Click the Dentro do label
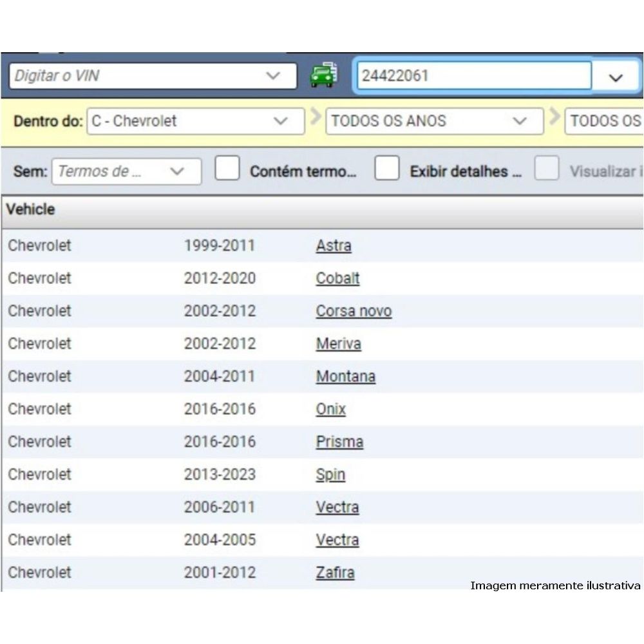 click(x=48, y=121)
